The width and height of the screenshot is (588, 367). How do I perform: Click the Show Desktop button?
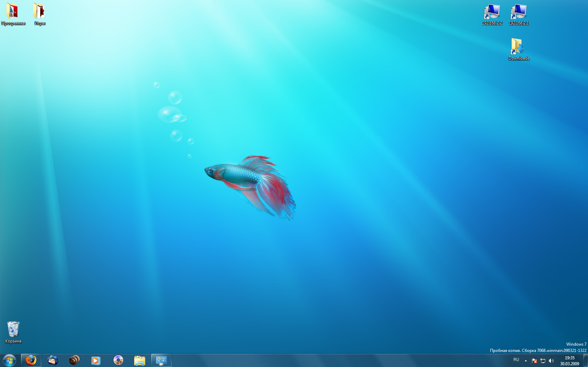click(586, 360)
